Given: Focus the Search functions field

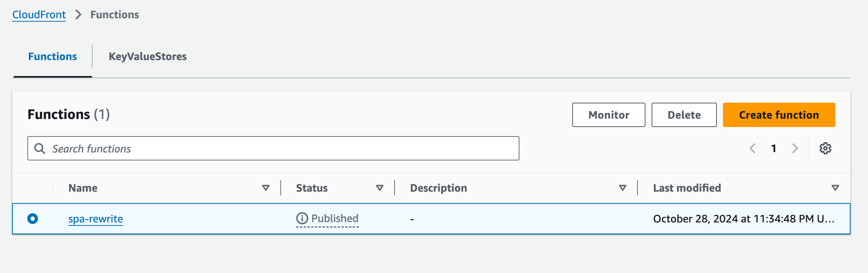Looking at the screenshot, I should point(281,148).
